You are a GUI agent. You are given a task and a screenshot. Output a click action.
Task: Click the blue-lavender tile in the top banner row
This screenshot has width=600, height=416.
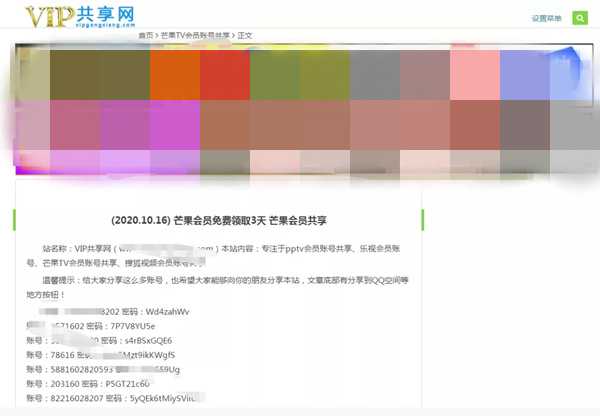coord(524,72)
